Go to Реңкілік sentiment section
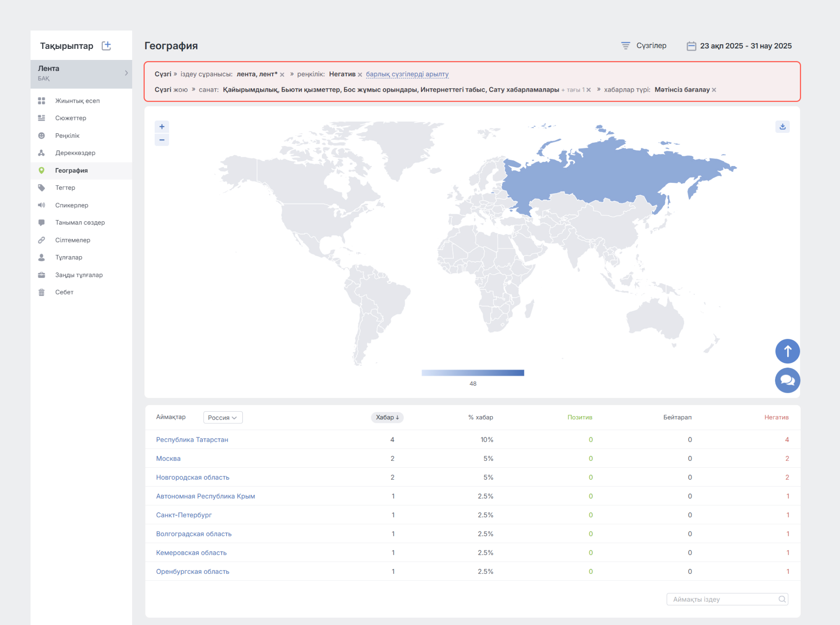This screenshot has width=840, height=625. 67,136
